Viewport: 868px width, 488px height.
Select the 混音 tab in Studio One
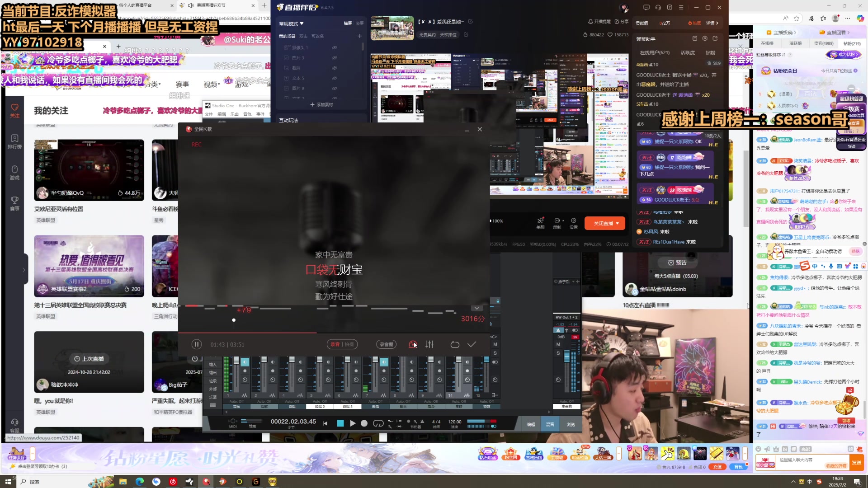point(550,424)
